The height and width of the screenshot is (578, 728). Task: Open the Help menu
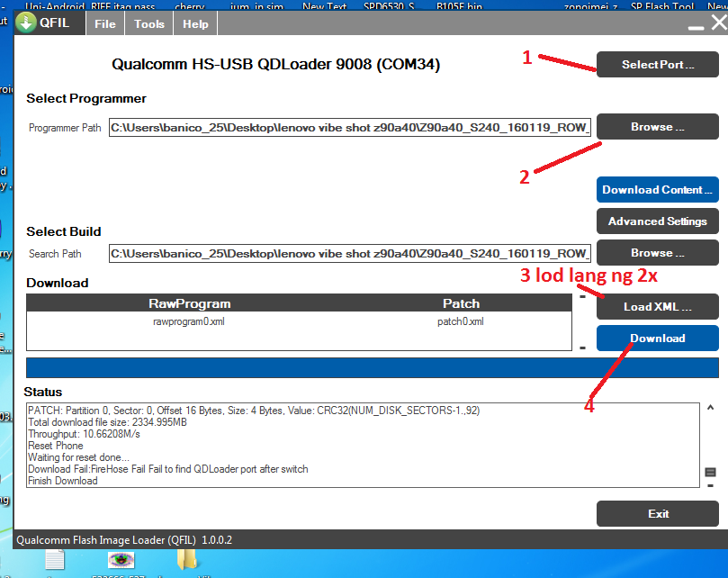195,24
